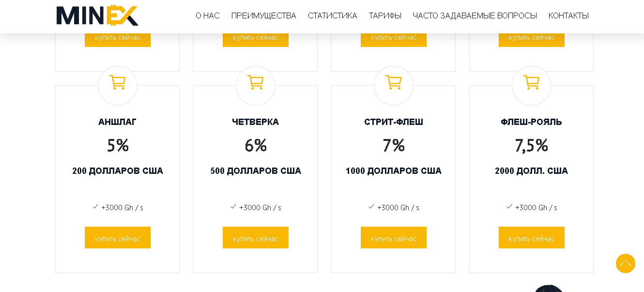Click the shopping cart icon above ФЛЕШ-РОЯЛЬ plan
Viewport: 644px width, 292px height.
click(x=531, y=85)
